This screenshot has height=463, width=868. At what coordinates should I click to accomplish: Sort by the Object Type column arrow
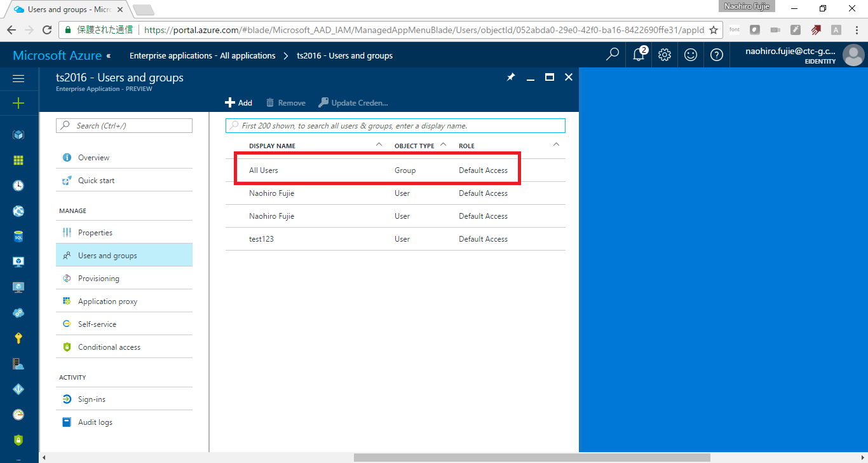pyautogui.click(x=444, y=145)
